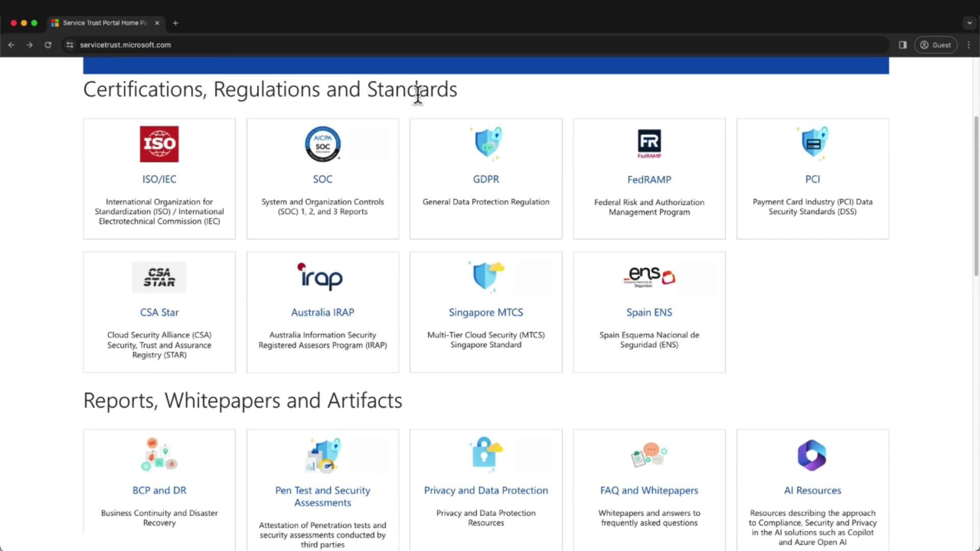Click the AICPA SOC badge icon
Screen dimensions: 980x551
point(323,144)
